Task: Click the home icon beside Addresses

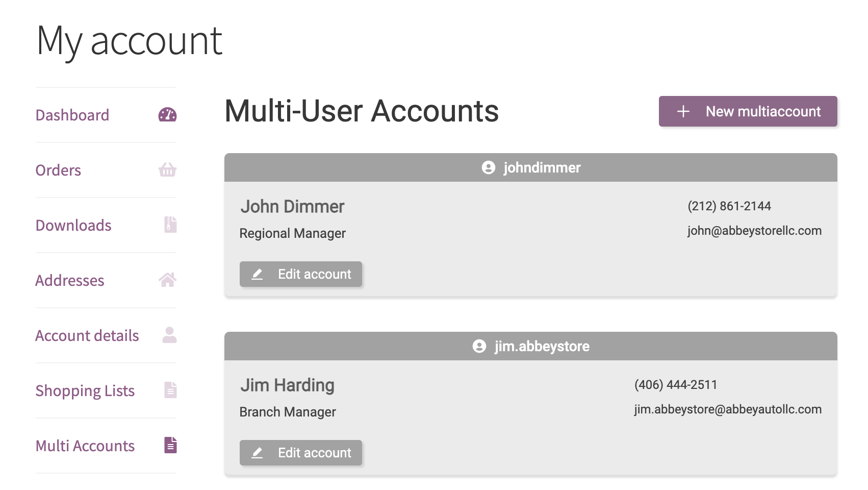Action: tap(168, 280)
